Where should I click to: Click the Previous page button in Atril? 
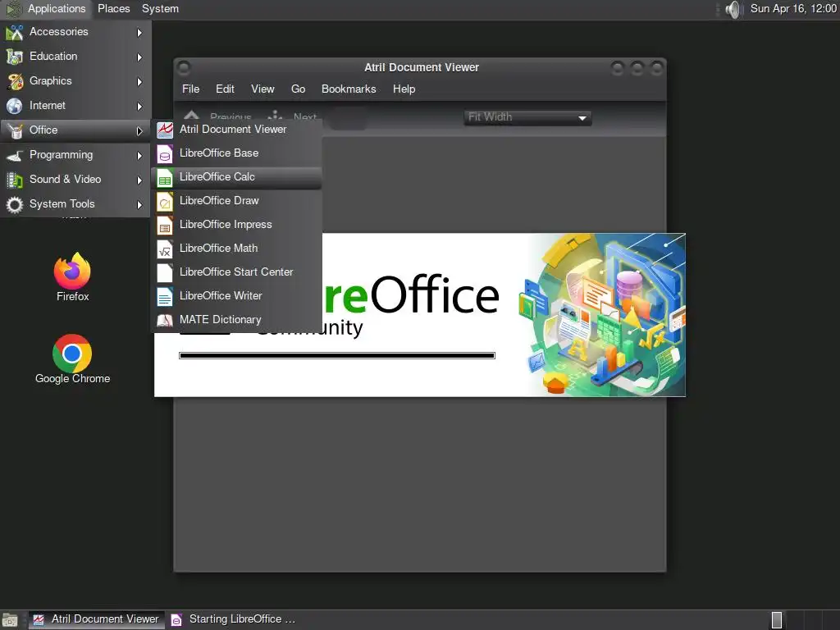click(x=217, y=116)
